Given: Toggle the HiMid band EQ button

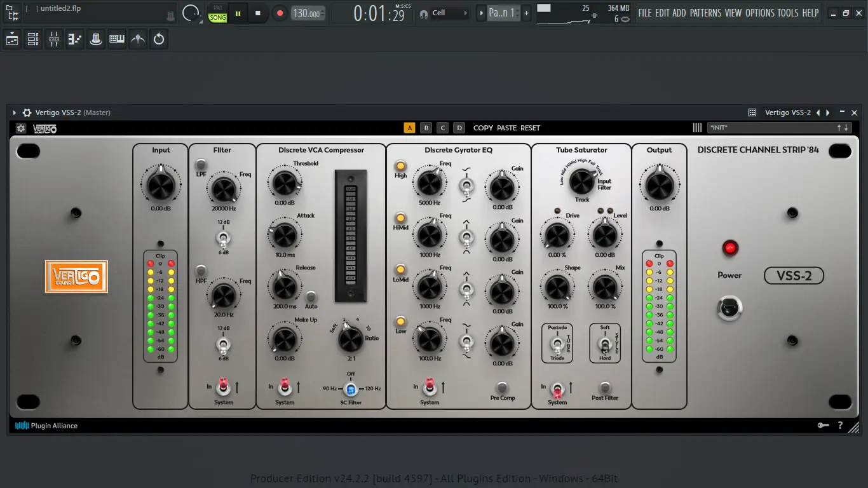Looking at the screenshot, I should point(400,218).
